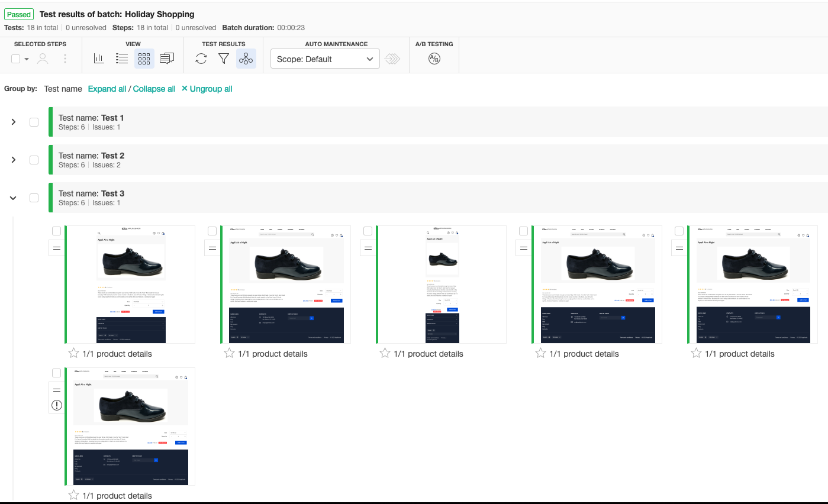
Task: Star the third Test 3 step thumbnail
Action: (385, 353)
